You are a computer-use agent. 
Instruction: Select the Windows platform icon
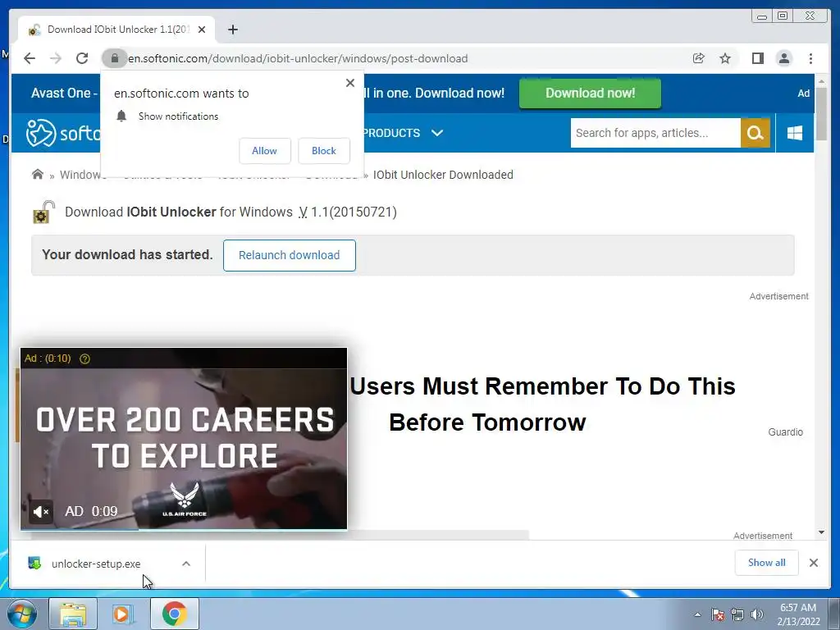[x=795, y=133]
